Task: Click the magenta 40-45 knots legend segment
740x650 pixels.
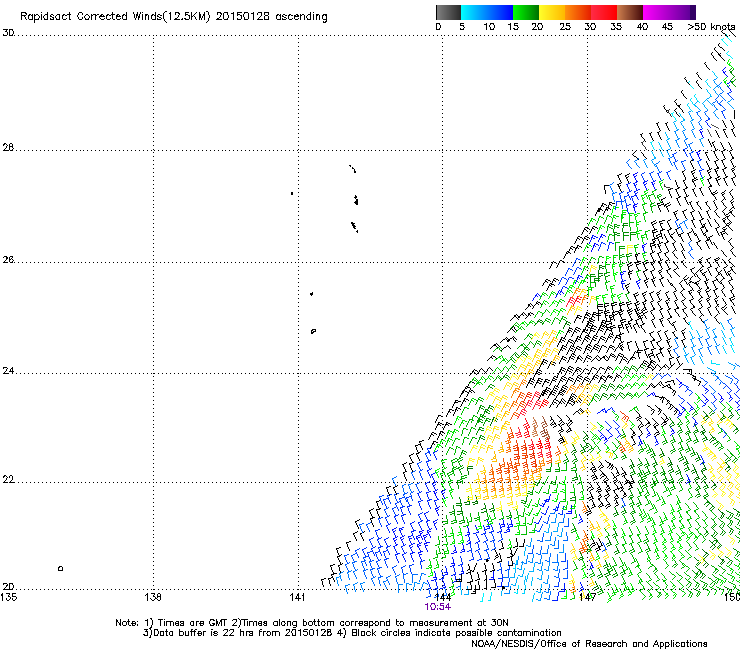Action: (x=656, y=12)
